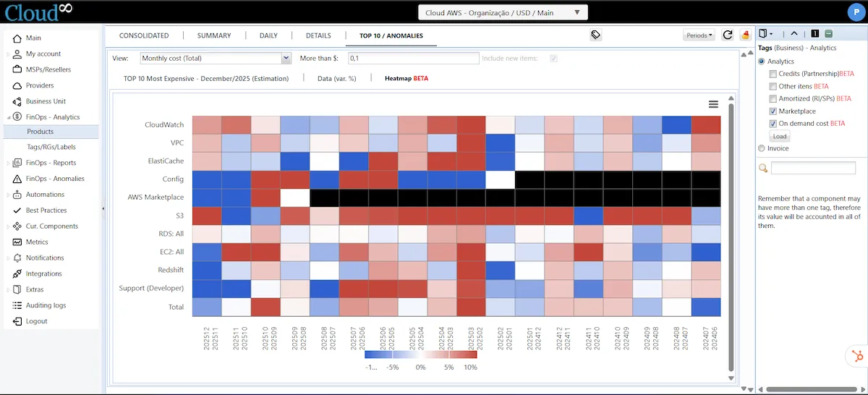Click the Main home icon in sidebar

18,38
